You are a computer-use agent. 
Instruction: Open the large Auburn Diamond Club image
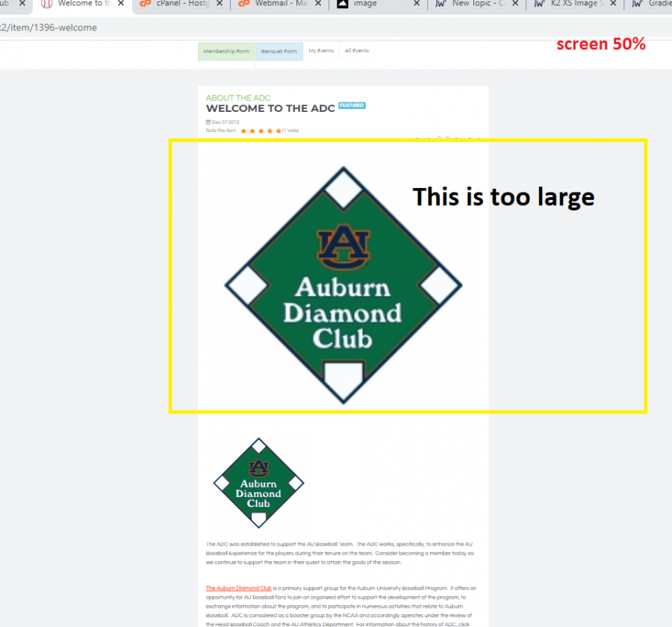[343, 285]
